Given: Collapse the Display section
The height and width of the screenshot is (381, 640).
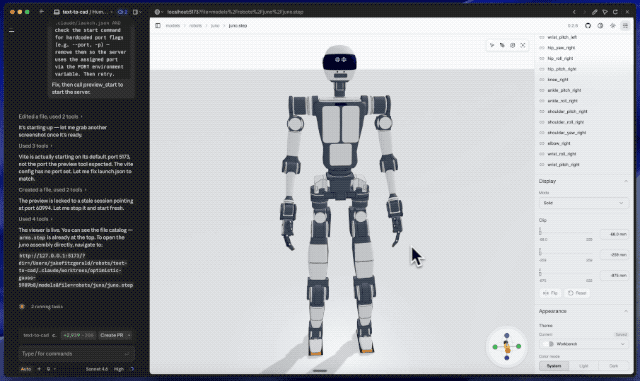Looking at the screenshot, I should (x=626, y=181).
